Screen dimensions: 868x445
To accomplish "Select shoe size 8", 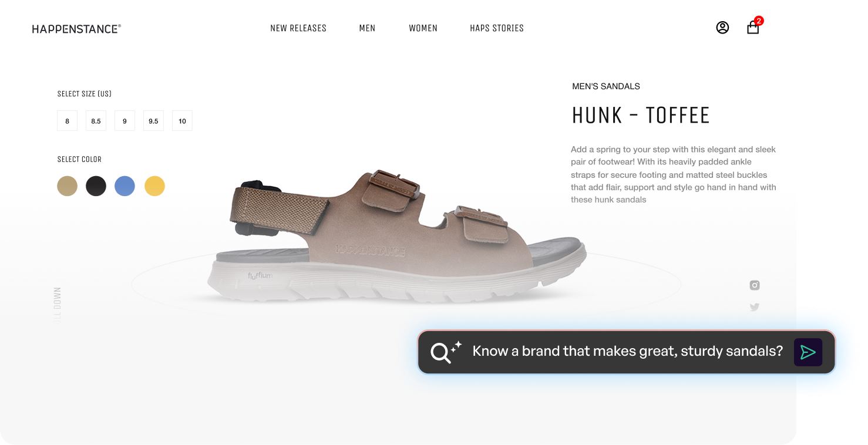I will click(x=67, y=121).
